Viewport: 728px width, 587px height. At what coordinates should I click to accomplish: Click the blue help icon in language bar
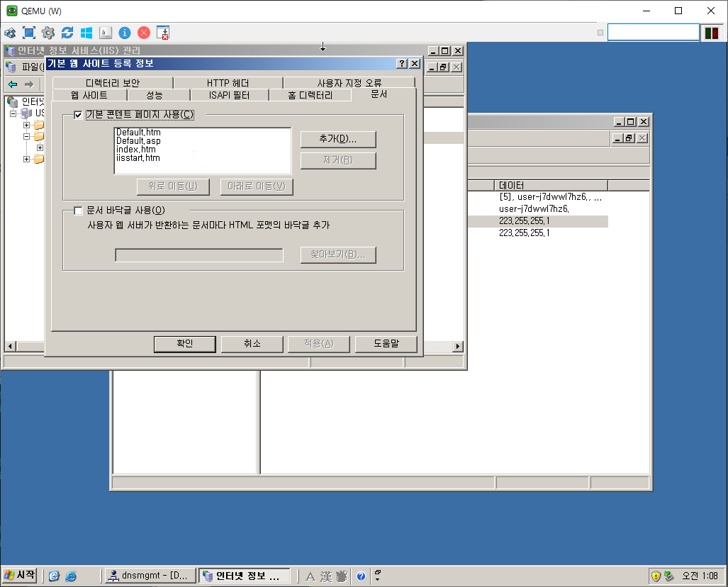361,577
